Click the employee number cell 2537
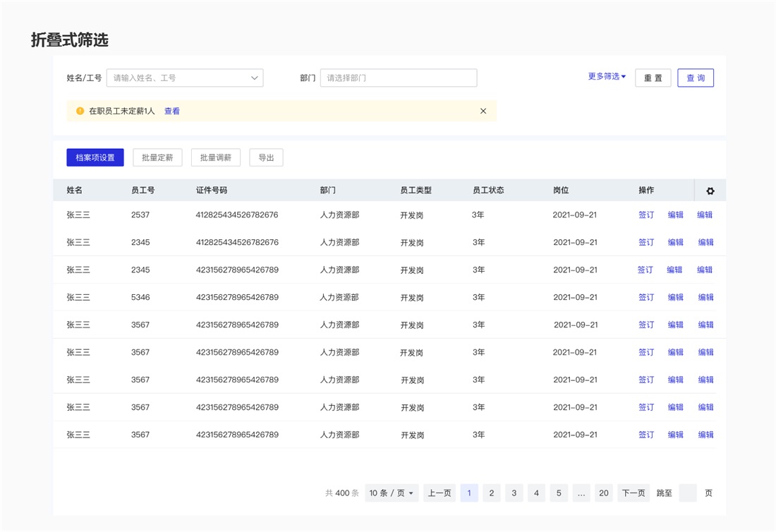This screenshot has height=532, width=776. point(140,214)
